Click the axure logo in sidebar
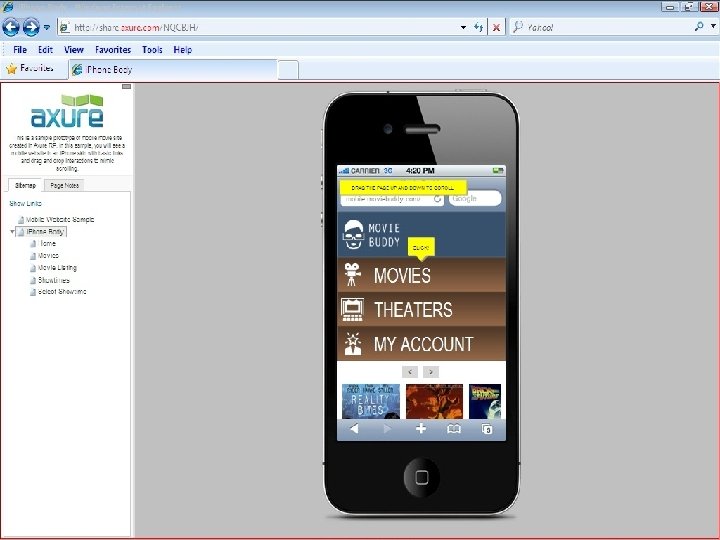This screenshot has width=720, height=540. [x=68, y=111]
